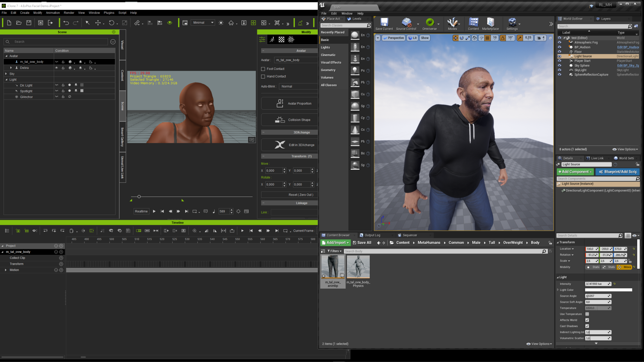Click Home camera icon in iClone toolbar
The width and height of the screenshot is (644, 362).
click(231, 23)
